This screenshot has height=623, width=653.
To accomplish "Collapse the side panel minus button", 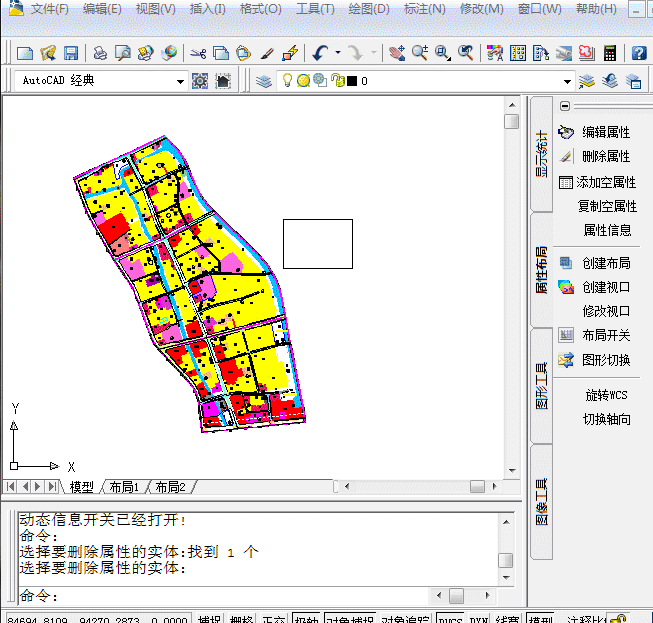I will (x=565, y=106).
